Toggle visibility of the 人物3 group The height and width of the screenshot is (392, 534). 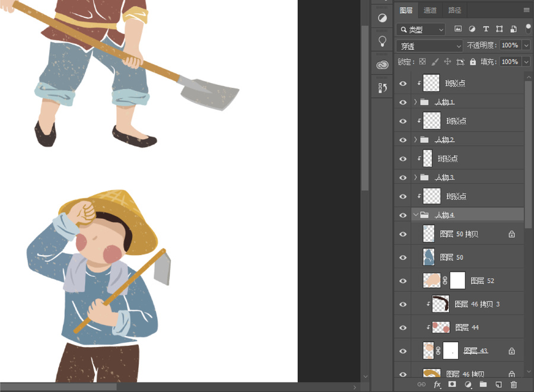pyautogui.click(x=403, y=177)
